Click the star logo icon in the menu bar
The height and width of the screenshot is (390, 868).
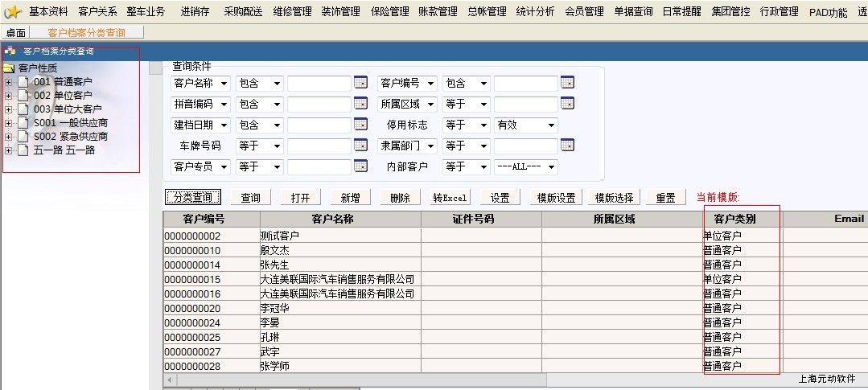click(x=12, y=11)
